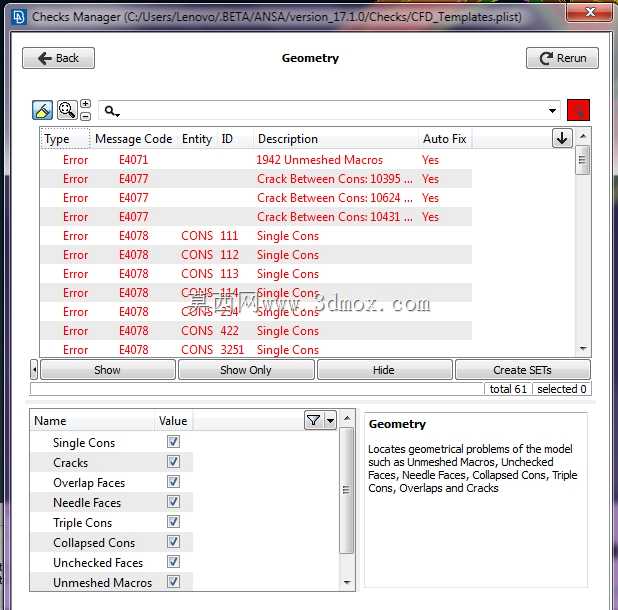Rerun the Geometry check
This screenshot has height=610, width=618.
point(562,58)
